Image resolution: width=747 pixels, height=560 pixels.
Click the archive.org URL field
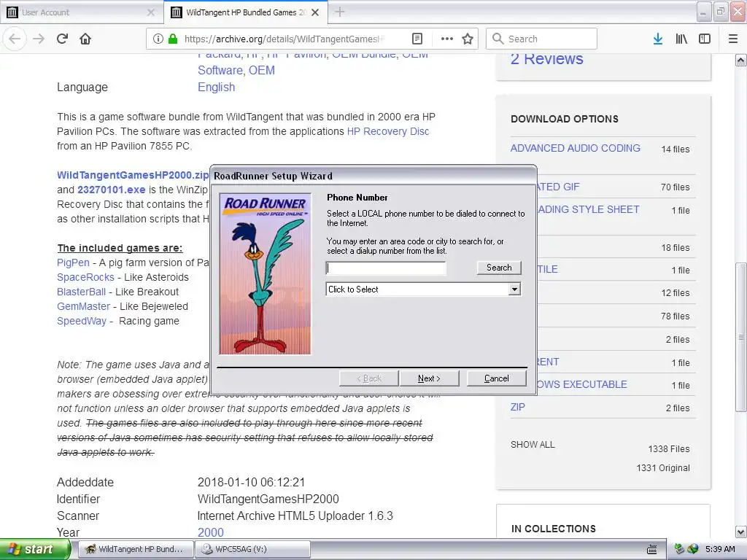click(284, 39)
